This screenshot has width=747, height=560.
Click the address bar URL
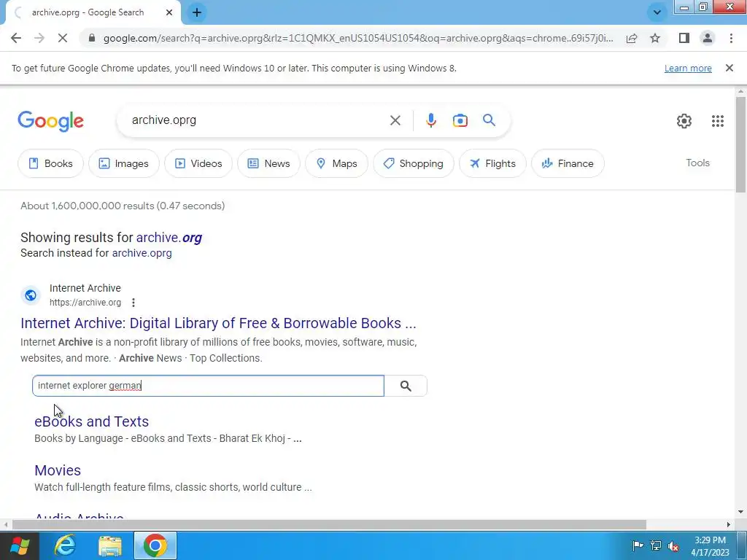tap(358, 38)
